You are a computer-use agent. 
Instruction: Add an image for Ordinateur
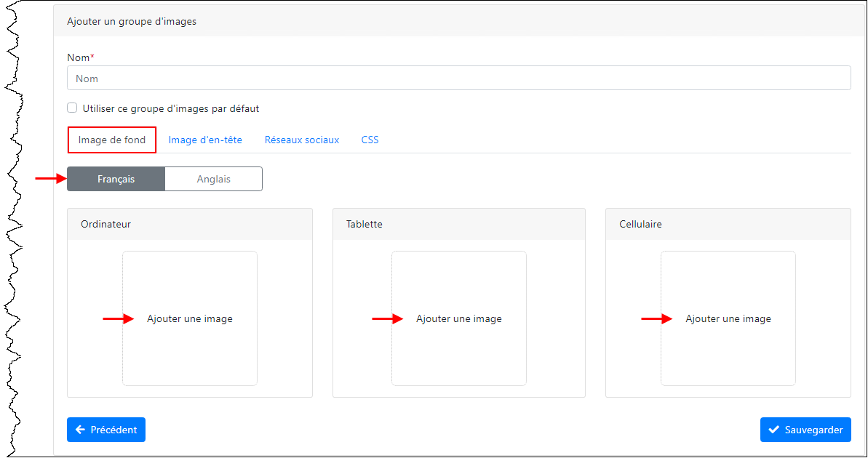coord(190,318)
